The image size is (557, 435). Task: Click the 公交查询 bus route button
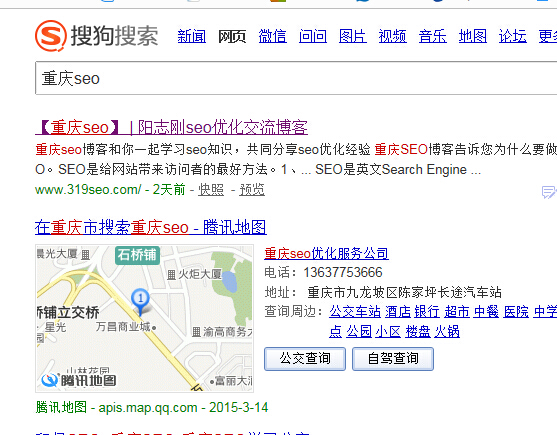tap(305, 359)
